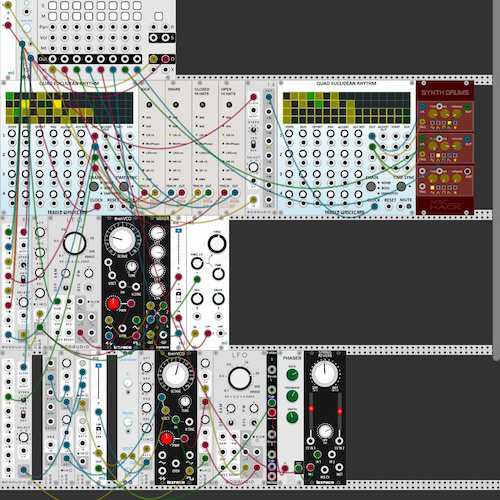The width and height of the screenshot is (500, 500).
Task: Click the bottom-row EvenVCO octave knob
Action: (x=175, y=374)
